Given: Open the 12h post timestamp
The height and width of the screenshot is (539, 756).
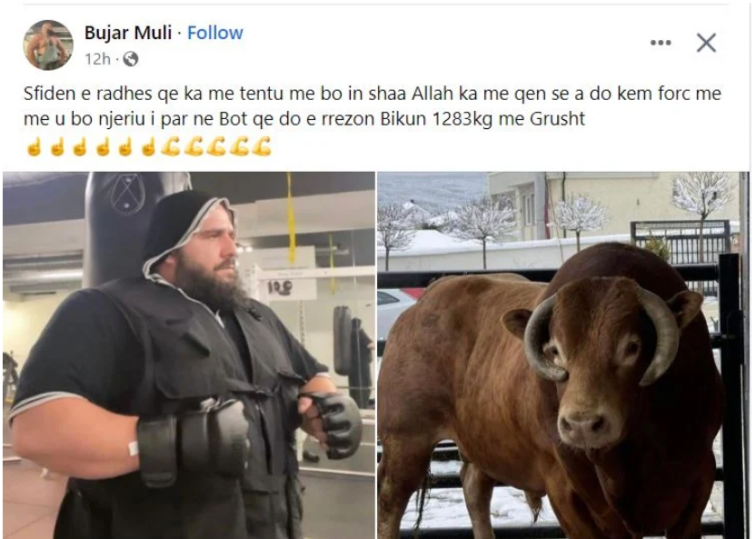Looking at the screenshot, I should pos(97,59).
